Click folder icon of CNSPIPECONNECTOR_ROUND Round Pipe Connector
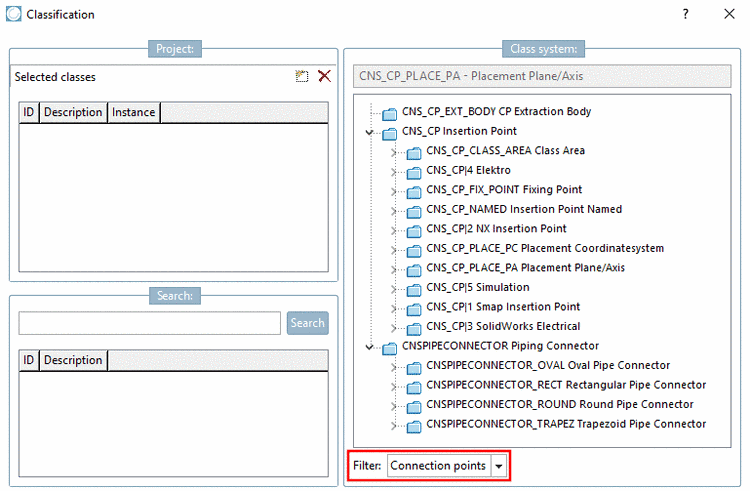Image resolution: width=750 pixels, height=491 pixels. (x=414, y=407)
